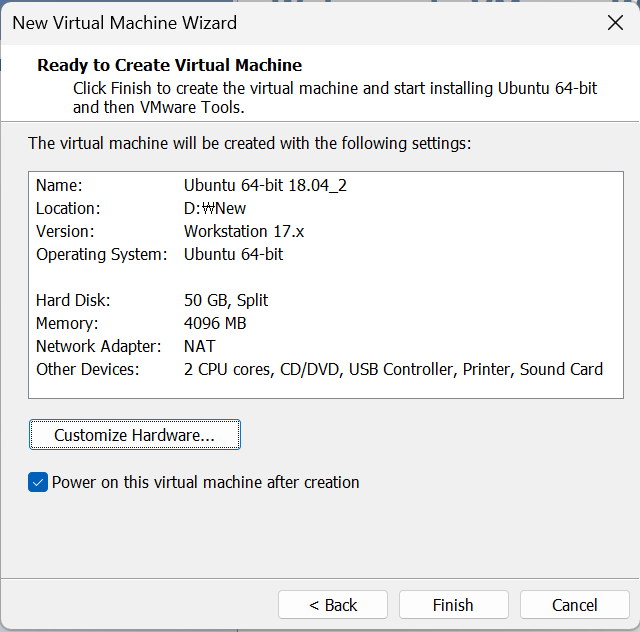This screenshot has width=640, height=632.
Task: Cancel the New Virtual Machine Wizard
Action: click(574, 605)
